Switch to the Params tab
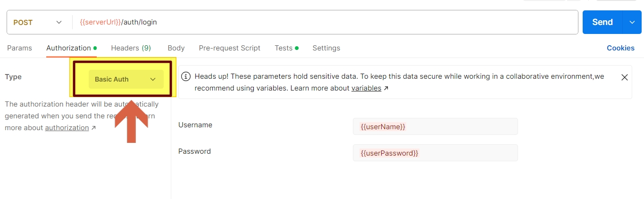The width and height of the screenshot is (644, 199). (x=19, y=48)
